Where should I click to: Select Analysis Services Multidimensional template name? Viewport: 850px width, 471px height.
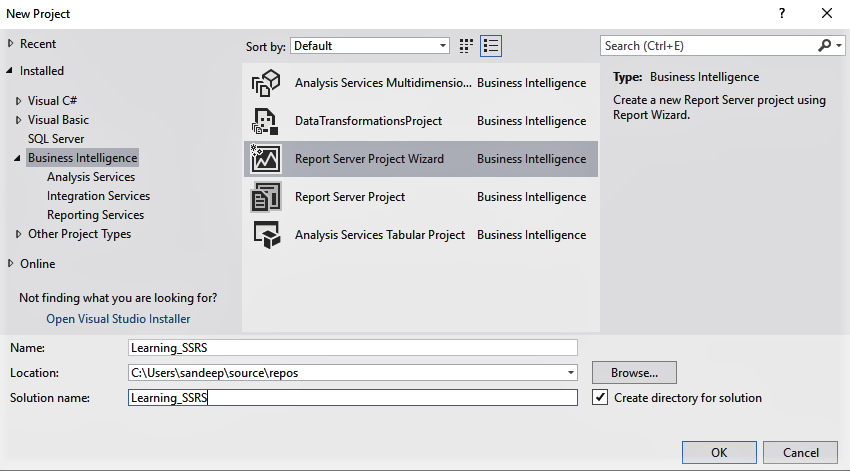383,83
